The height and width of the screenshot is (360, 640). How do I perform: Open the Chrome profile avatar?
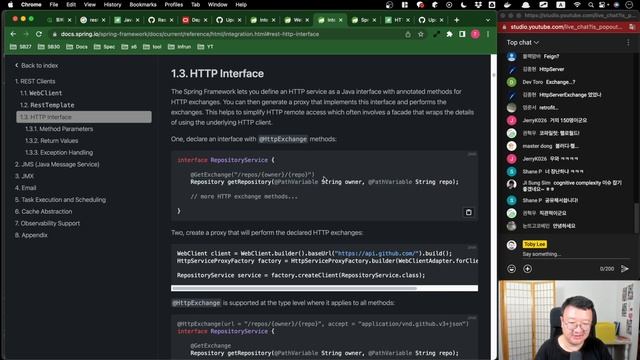475,34
